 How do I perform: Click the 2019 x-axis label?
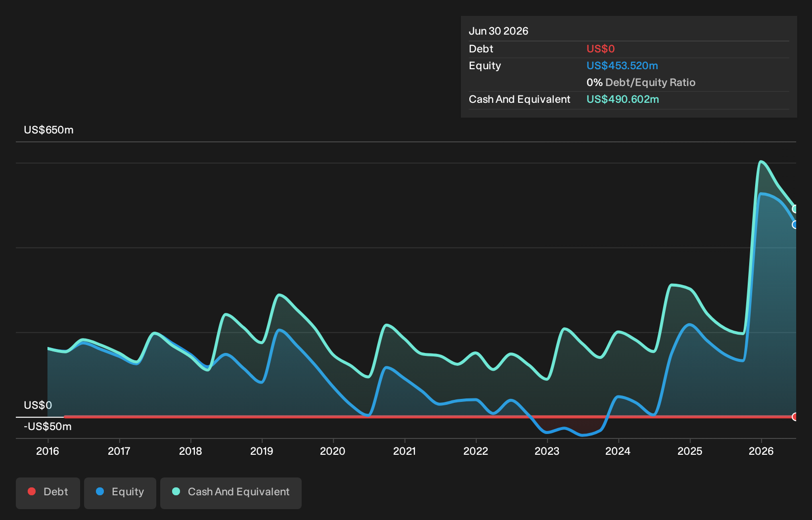coord(262,451)
